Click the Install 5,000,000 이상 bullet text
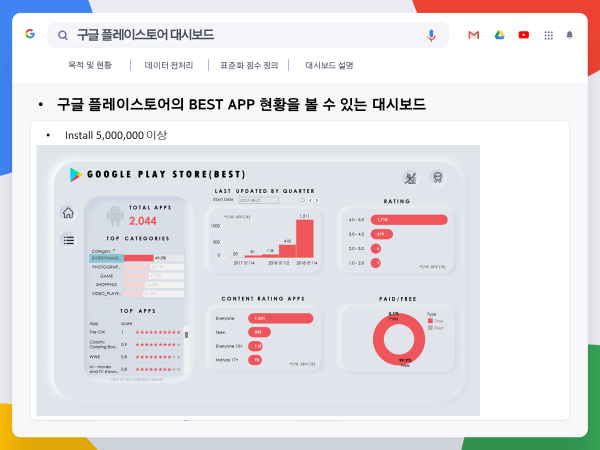Image resolution: width=600 pixels, height=450 pixels. 116,135
